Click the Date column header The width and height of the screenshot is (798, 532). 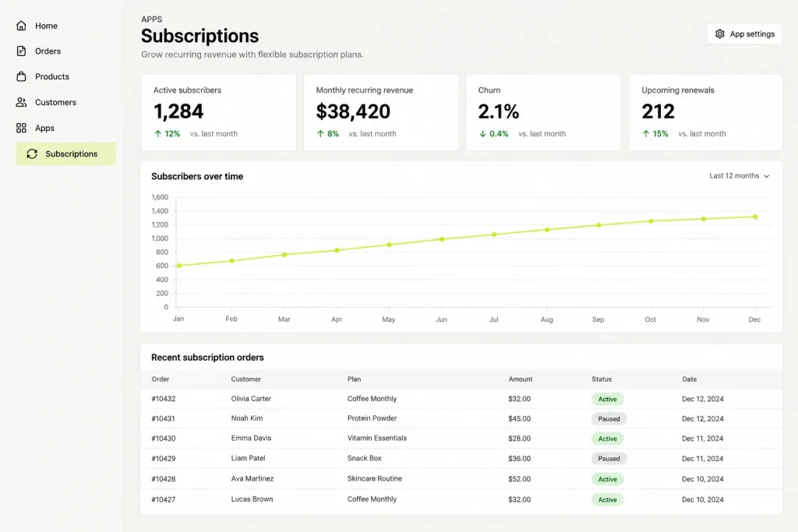pyautogui.click(x=690, y=379)
